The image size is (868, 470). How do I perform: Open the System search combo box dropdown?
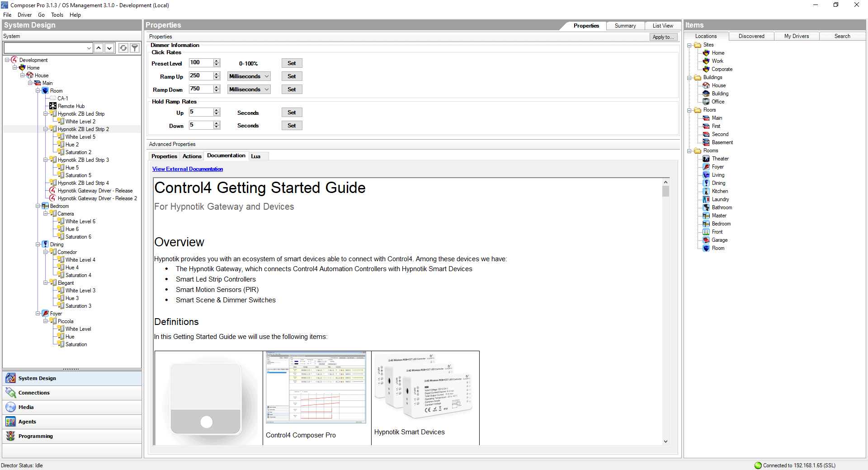tap(89, 48)
